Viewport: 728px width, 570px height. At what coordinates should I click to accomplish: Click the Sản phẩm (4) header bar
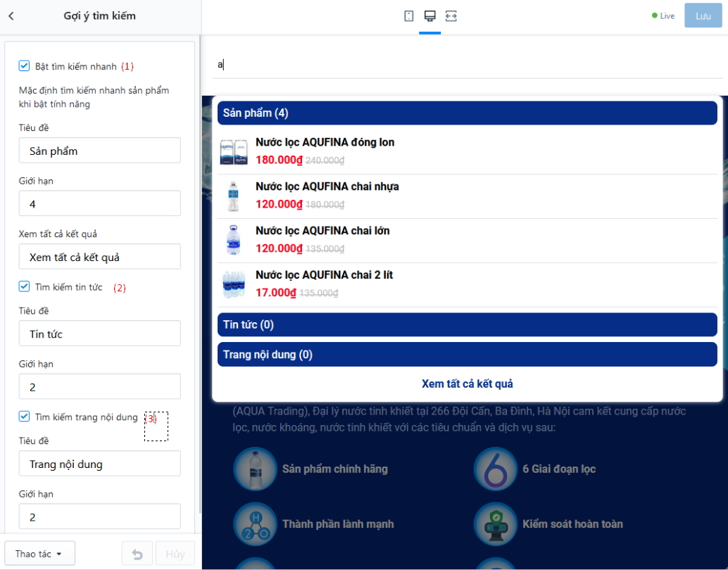pyautogui.click(x=467, y=113)
